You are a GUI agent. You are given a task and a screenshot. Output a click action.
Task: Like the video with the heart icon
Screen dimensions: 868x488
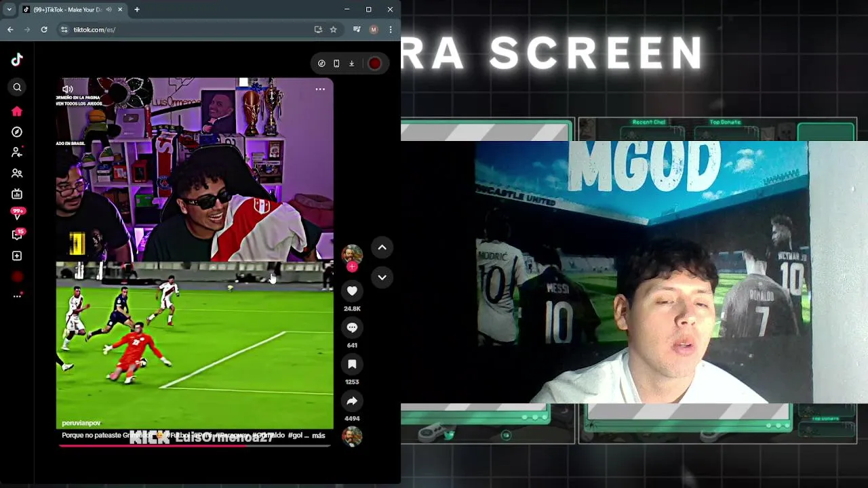point(352,291)
